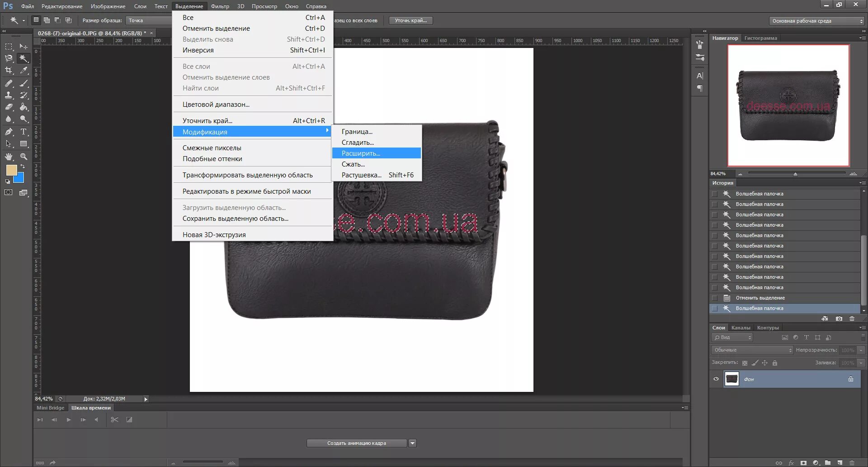868x467 pixels.
Task: Select the Eraser tool
Action: pyautogui.click(x=9, y=107)
